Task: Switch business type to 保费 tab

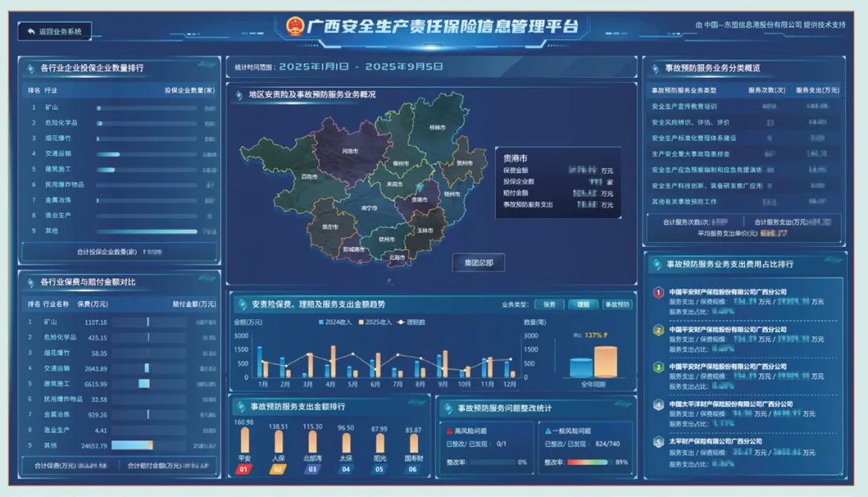Action: (x=549, y=305)
